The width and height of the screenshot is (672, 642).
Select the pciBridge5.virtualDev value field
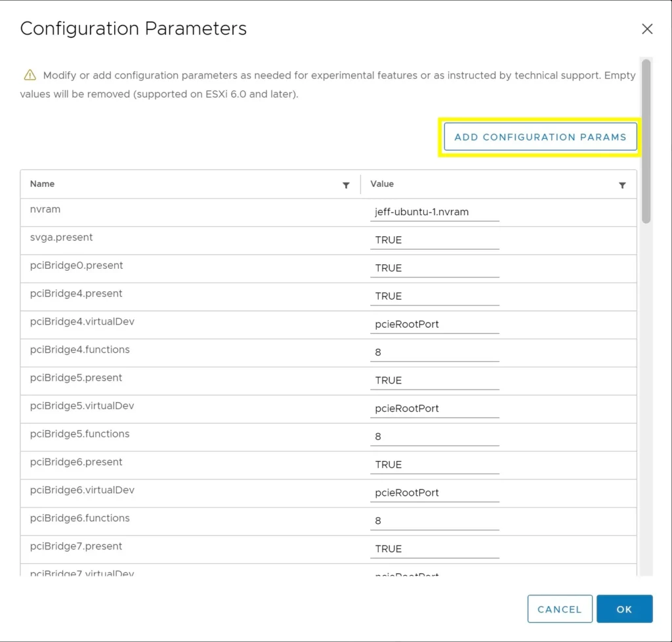click(x=434, y=408)
